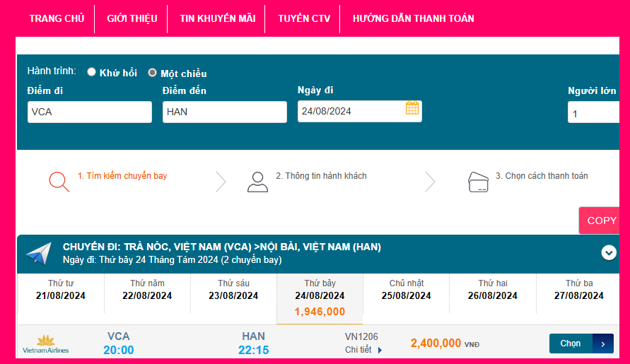Open the Người lớn adult count field
The height and width of the screenshot is (364, 630).
pyautogui.click(x=594, y=112)
